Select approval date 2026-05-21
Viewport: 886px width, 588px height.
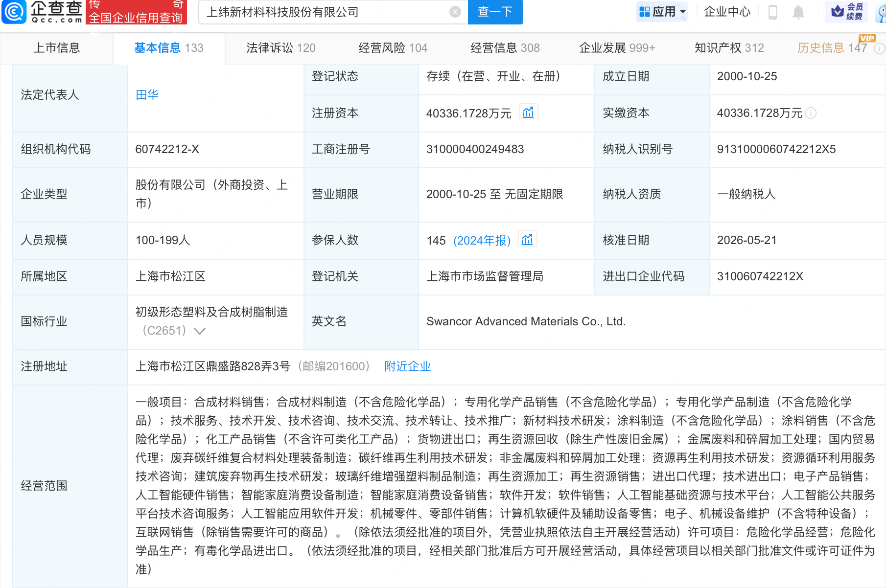tap(747, 240)
